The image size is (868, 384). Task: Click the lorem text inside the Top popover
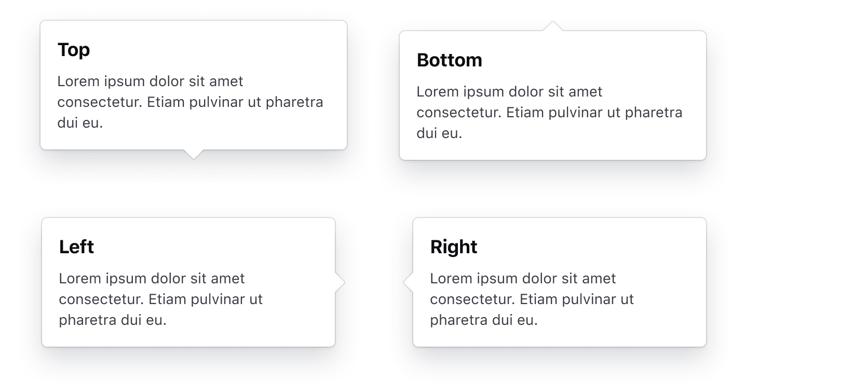(x=190, y=102)
